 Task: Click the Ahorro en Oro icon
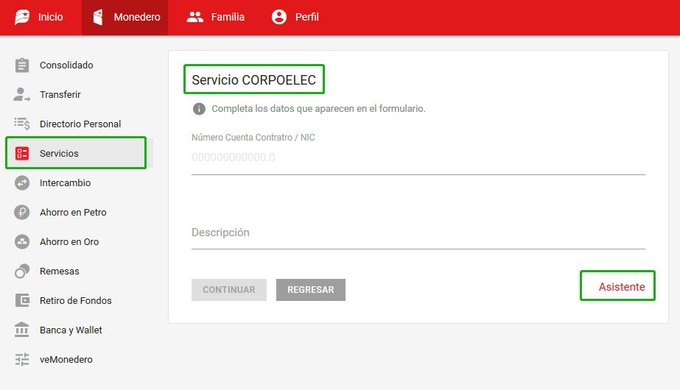tap(22, 242)
